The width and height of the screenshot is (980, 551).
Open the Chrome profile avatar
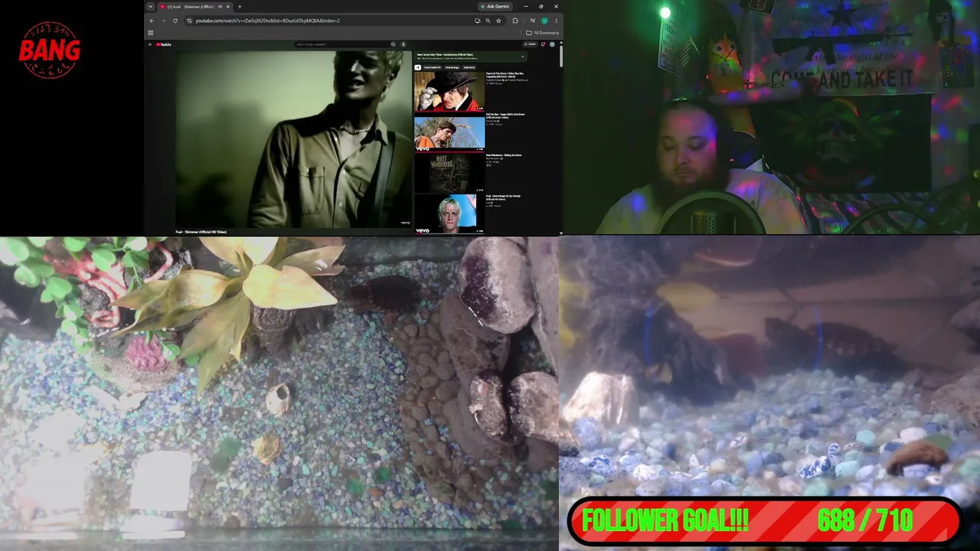tap(544, 21)
